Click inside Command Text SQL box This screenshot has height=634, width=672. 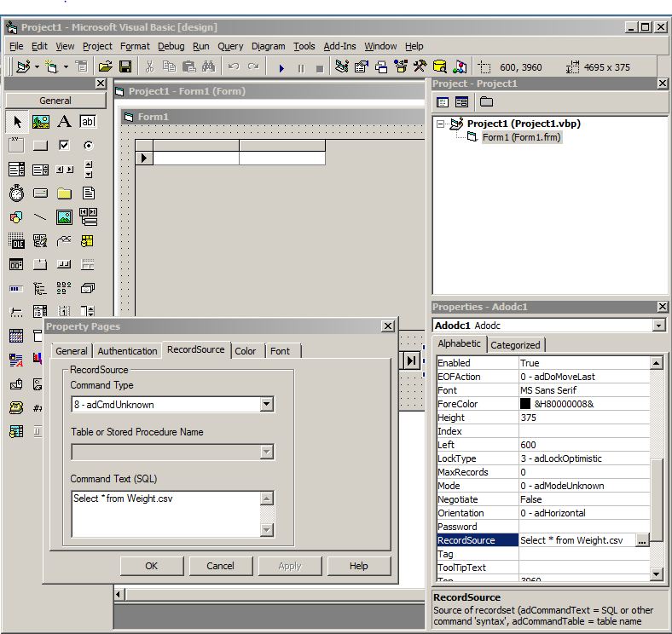point(165,514)
